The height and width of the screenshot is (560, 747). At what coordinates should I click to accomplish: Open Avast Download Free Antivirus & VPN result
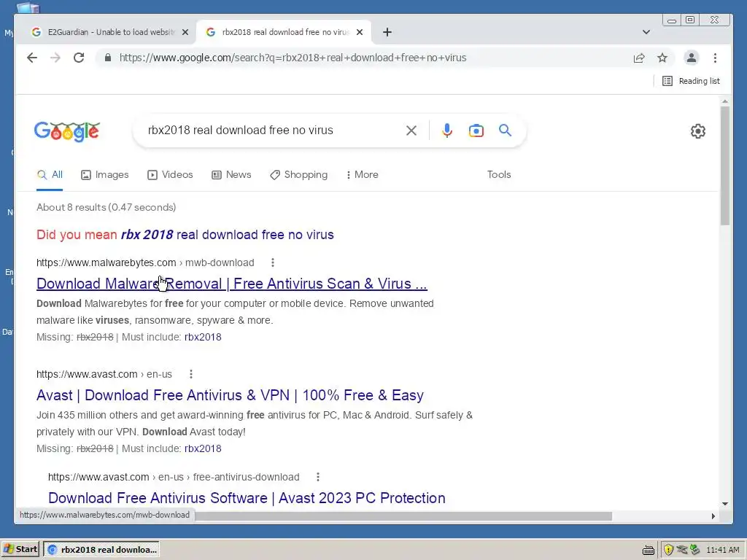230,395
